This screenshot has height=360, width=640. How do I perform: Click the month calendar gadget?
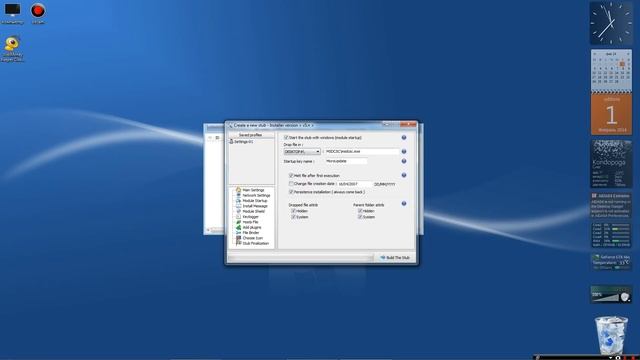click(x=611, y=70)
